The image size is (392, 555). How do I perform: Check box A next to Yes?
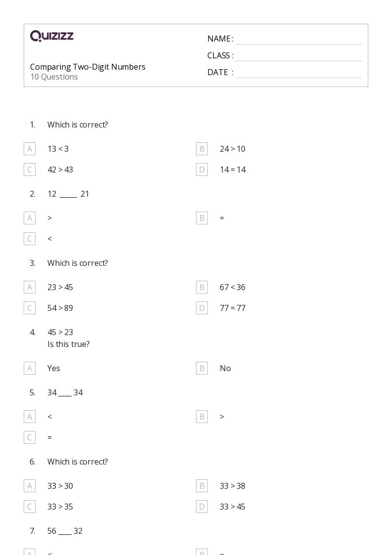click(30, 369)
